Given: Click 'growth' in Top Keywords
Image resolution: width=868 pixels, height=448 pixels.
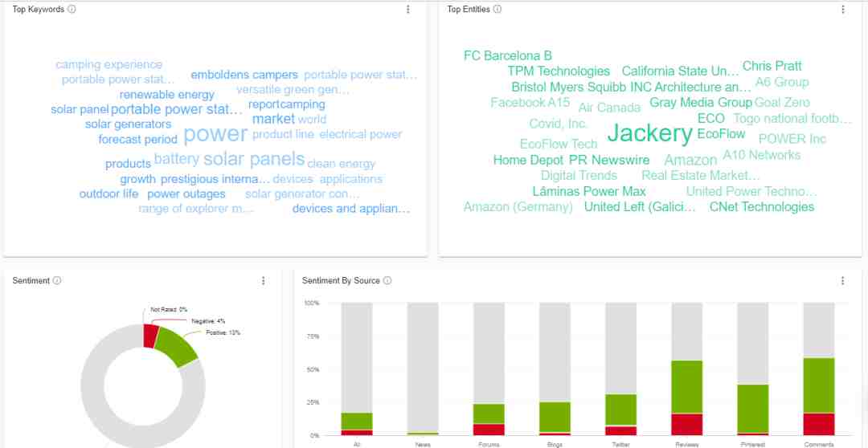Looking at the screenshot, I should click(138, 179).
